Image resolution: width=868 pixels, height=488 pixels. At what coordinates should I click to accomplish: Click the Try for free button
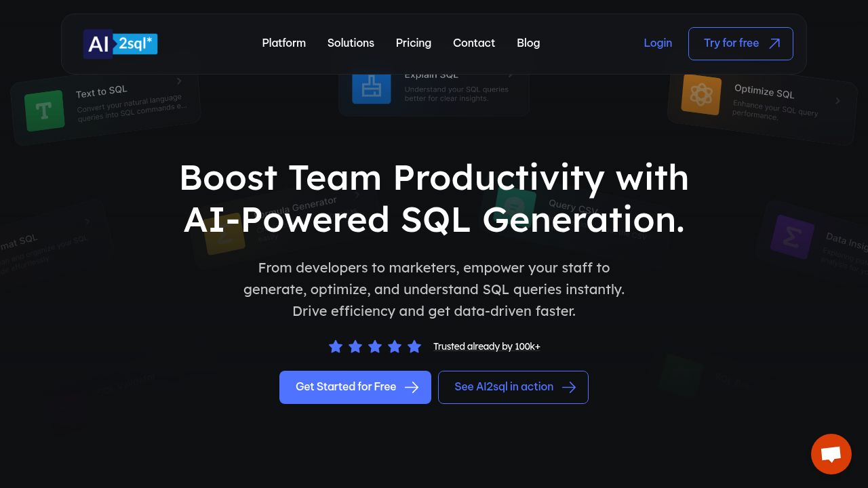tap(741, 43)
